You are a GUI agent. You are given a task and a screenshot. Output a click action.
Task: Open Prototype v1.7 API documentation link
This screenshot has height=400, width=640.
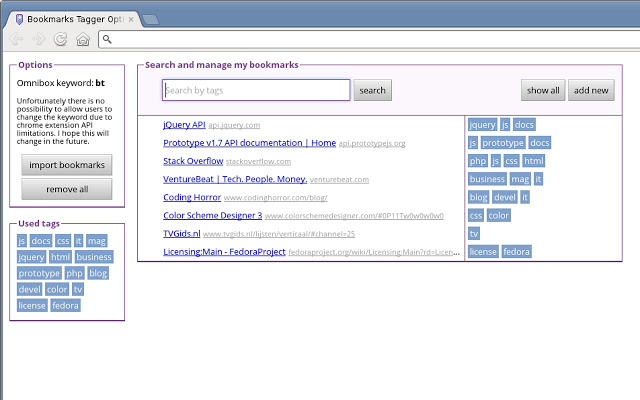249,143
